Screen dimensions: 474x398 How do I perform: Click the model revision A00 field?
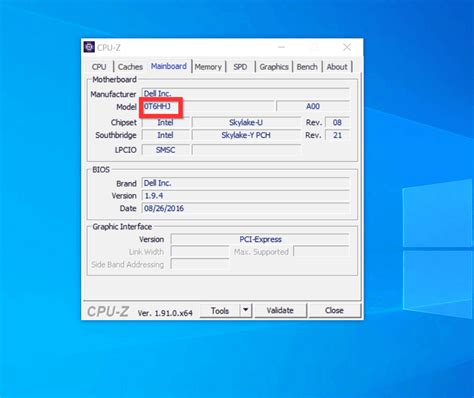[313, 106]
